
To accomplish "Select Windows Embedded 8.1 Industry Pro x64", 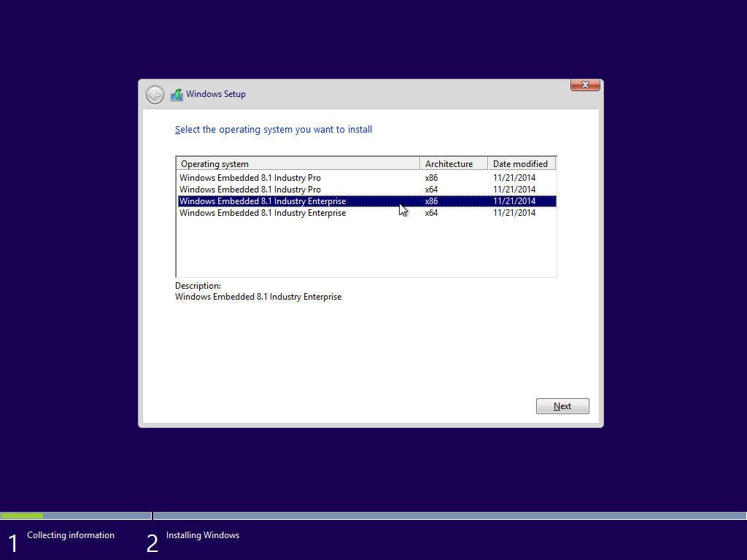I will (x=249, y=189).
